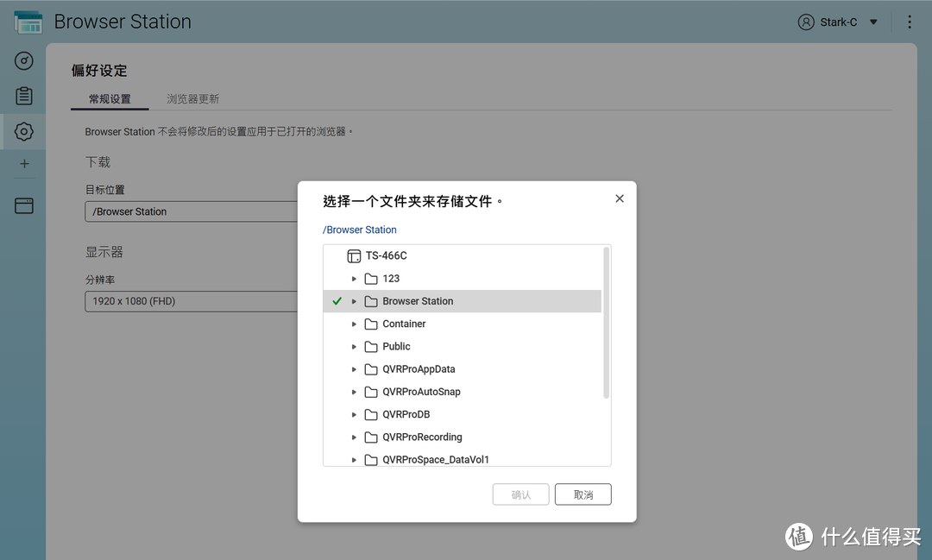Click the /Browser Station path link
Viewport: 932px width, 560px height.
coord(360,230)
